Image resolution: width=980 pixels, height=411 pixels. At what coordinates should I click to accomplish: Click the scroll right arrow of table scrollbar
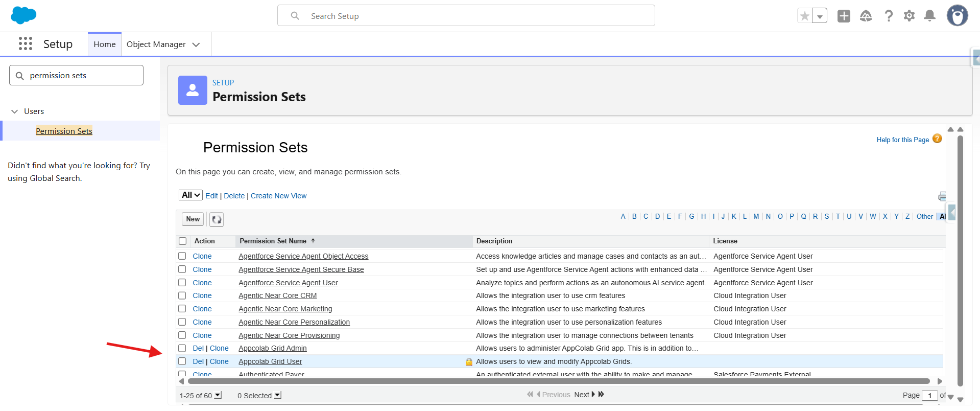(x=940, y=381)
